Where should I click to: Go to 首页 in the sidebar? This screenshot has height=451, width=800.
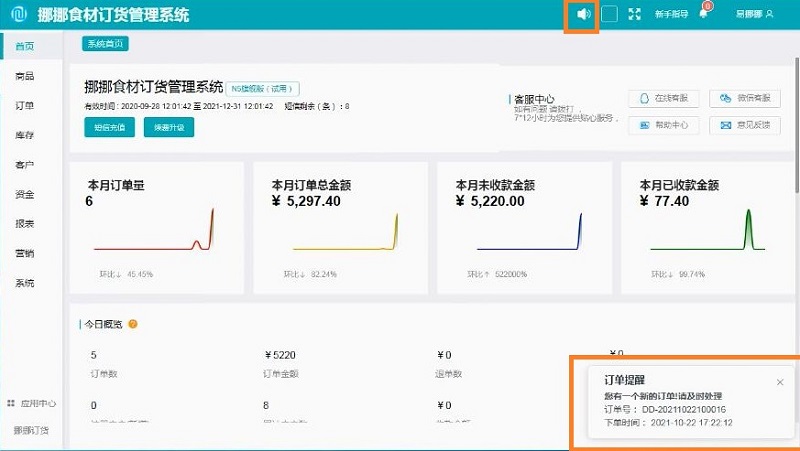(24, 46)
